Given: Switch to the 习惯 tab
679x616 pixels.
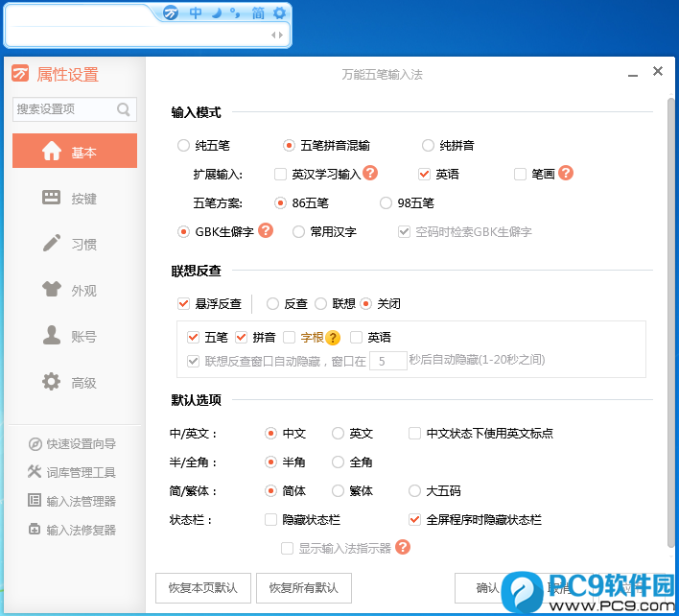Looking at the screenshot, I should tap(70, 244).
